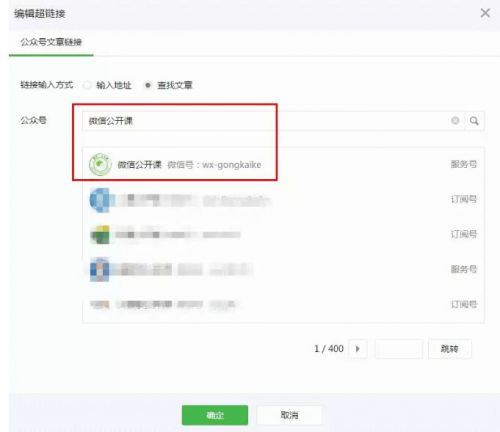Focus the page number input field

click(x=399, y=349)
